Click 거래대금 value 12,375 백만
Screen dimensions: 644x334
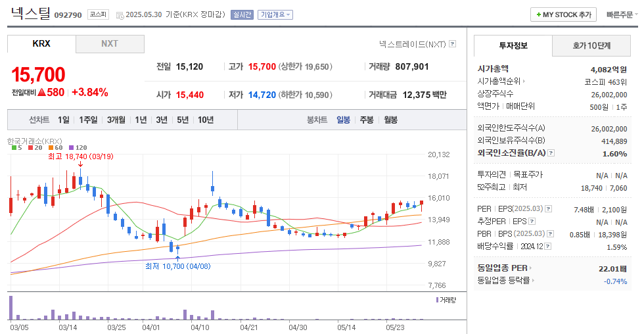point(425,95)
